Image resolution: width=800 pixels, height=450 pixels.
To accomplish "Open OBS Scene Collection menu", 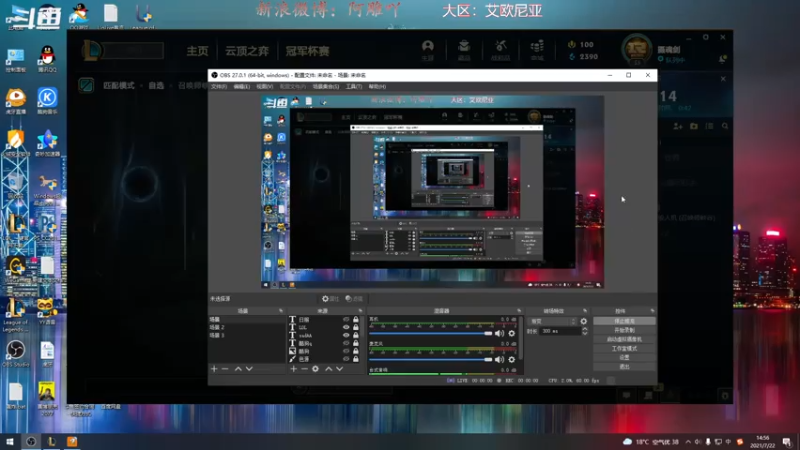I will (326, 87).
